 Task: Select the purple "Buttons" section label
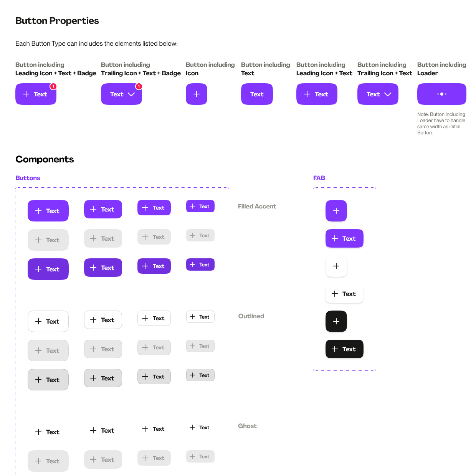28,178
